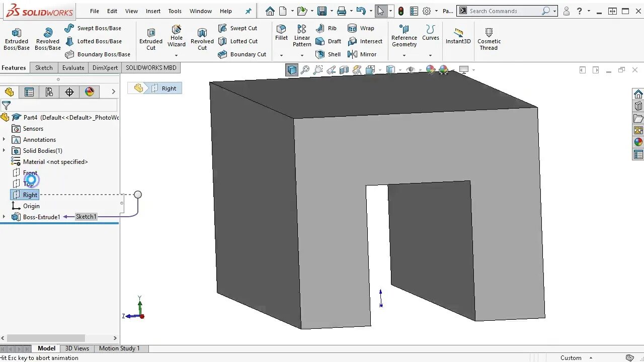Apply the Fillet tool
644x362 pixels.
point(281,33)
